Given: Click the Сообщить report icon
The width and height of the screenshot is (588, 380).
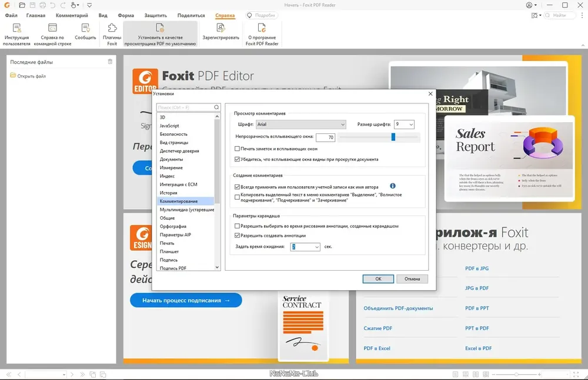Looking at the screenshot, I should (x=85, y=28).
